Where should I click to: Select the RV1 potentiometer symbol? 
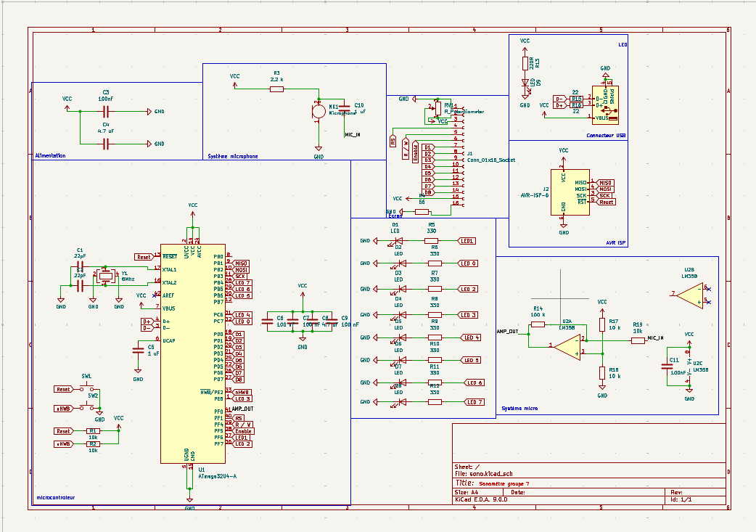[437, 108]
